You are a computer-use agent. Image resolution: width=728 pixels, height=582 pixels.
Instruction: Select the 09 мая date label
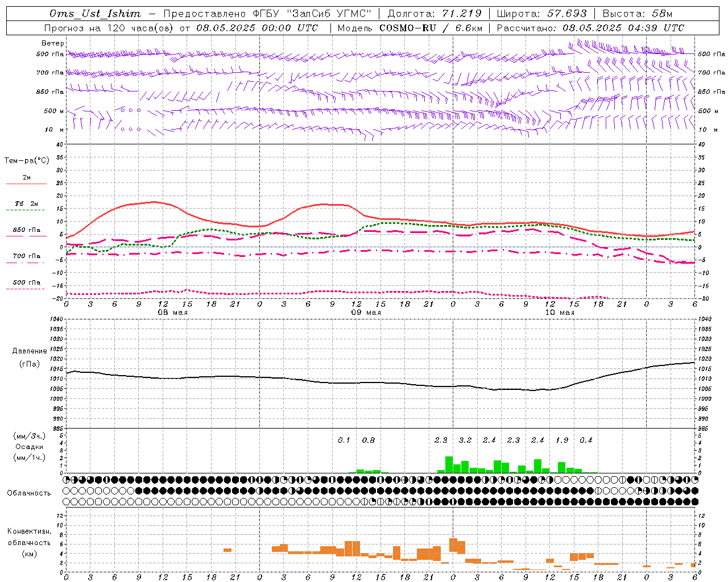pos(366,313)
